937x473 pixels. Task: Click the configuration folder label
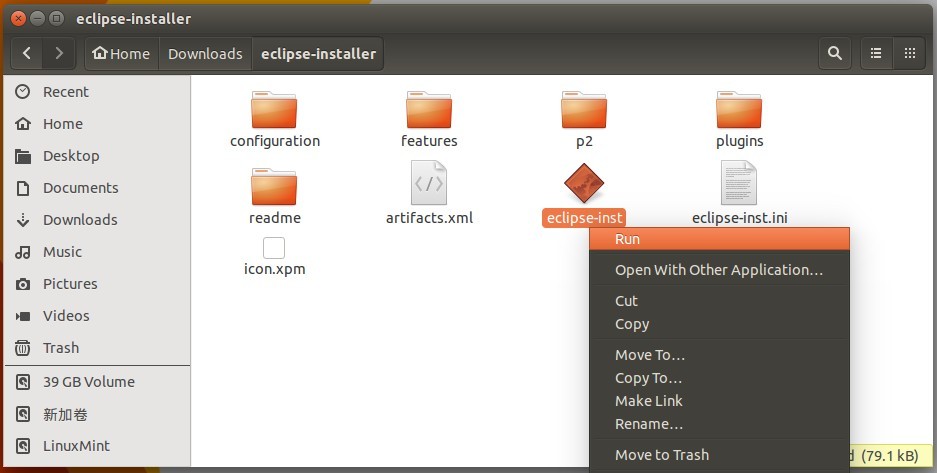coord(275,141)
